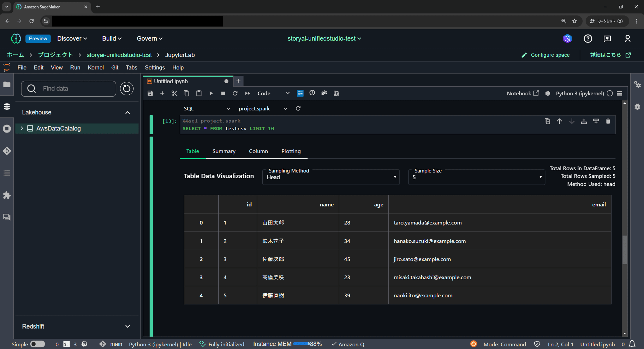Refresh the data explorer with the circular arrow
Screen dimensions: 644x349
coord(126,89)
